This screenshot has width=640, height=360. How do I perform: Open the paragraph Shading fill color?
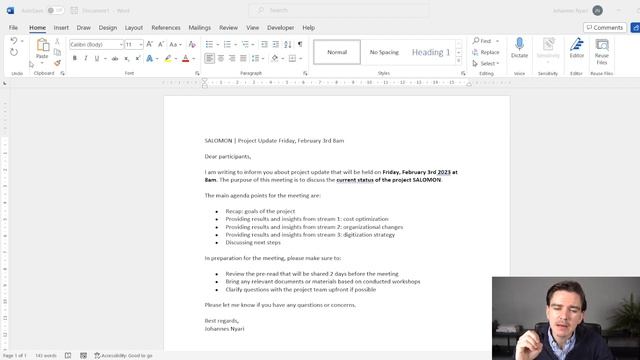(x=275, y=59)
